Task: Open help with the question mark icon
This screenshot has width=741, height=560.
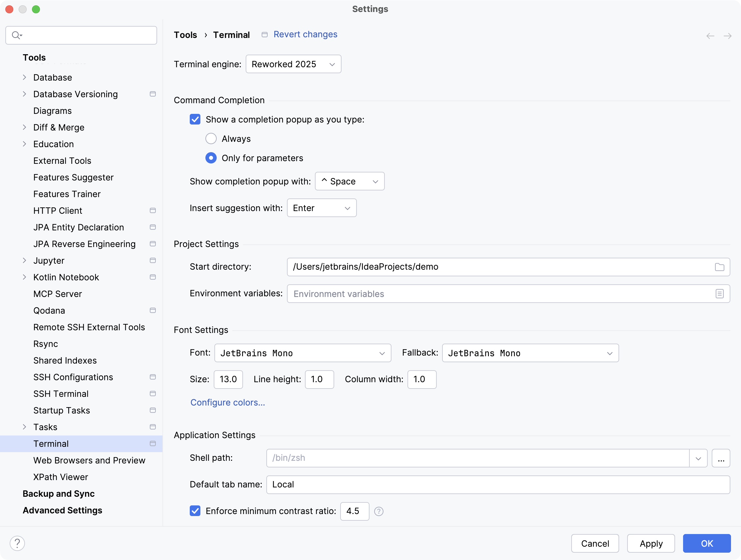Action: coord(17,543)
